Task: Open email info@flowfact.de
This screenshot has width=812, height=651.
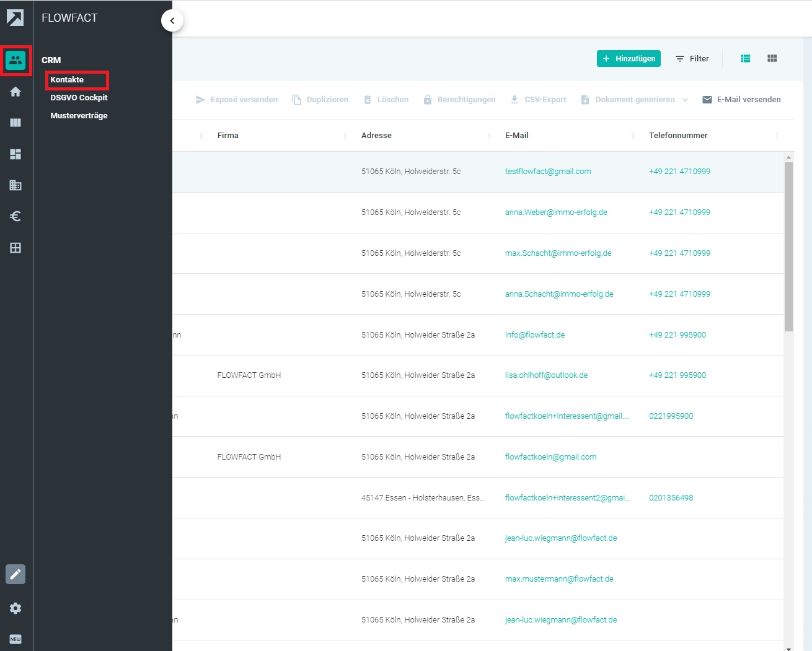Action: (535, 334)
